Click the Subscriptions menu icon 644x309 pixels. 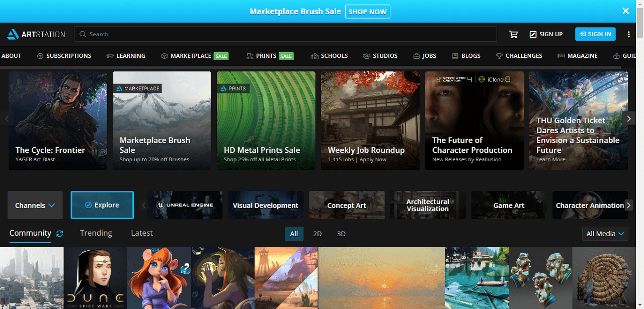[40, 56]
